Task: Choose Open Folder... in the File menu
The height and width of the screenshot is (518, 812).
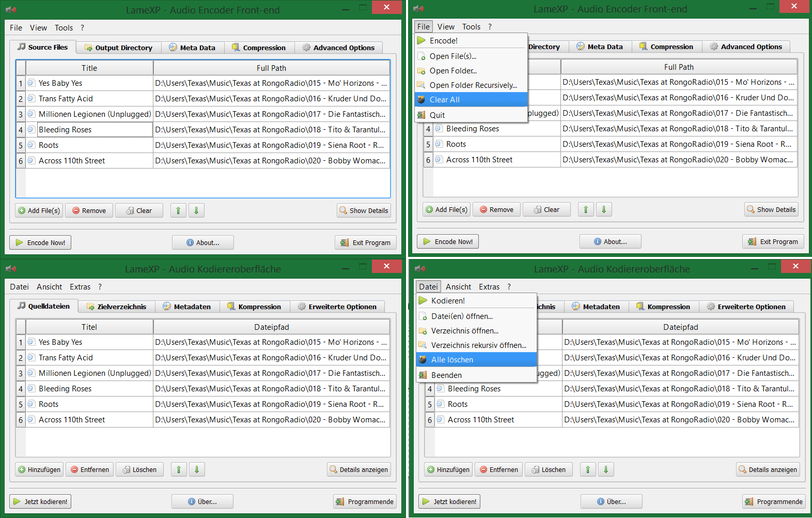Action: click(453, 71)
